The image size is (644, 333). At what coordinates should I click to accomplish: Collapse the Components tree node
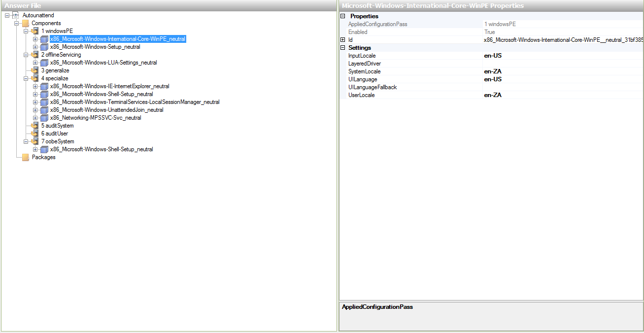(x=16, y=23)
